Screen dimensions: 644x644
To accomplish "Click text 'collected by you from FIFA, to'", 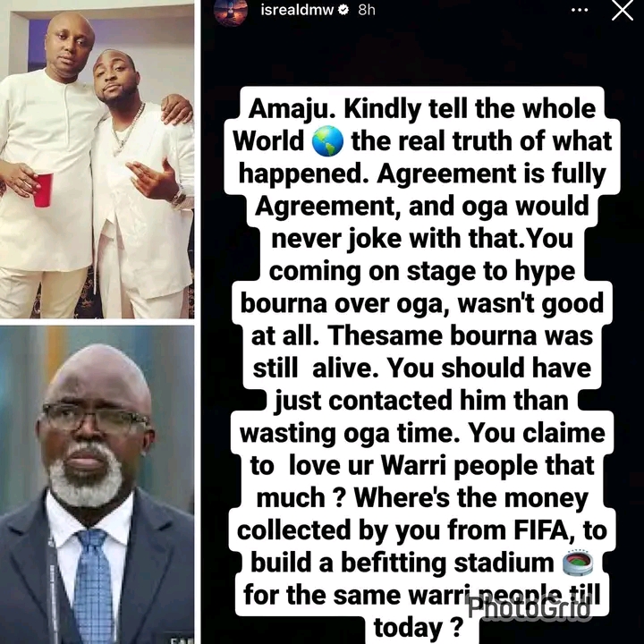I will [422, 530].
